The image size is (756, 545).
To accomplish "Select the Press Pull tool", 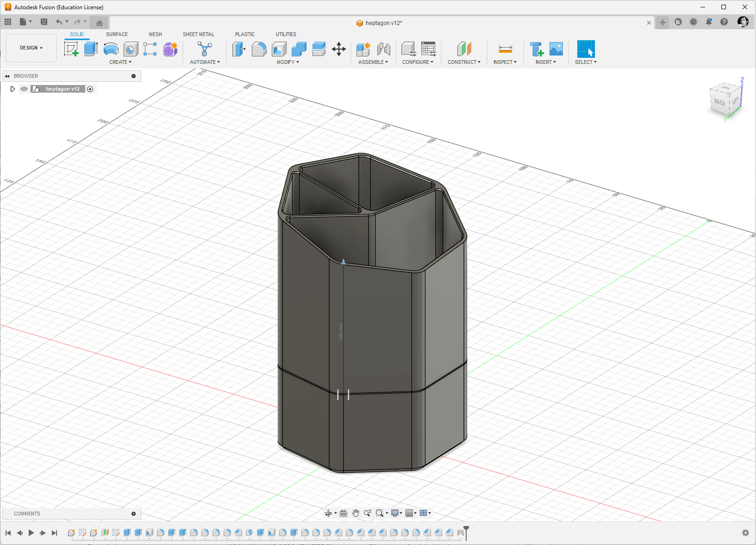I will [239, 49].
